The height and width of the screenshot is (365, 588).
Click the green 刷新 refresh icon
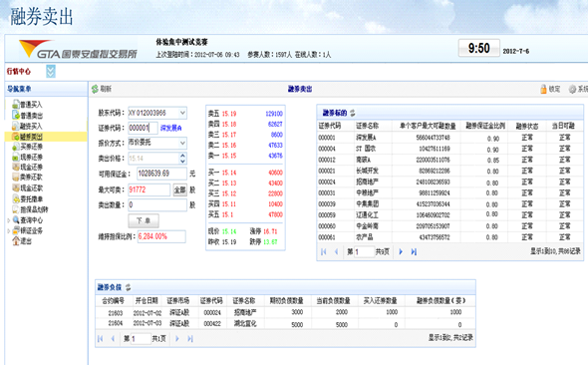[95, 89]
